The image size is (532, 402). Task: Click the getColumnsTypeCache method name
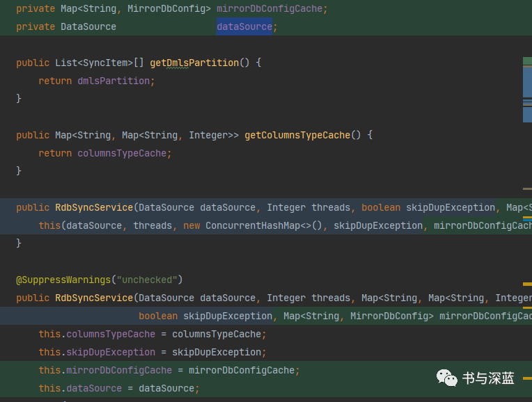(x=297, y=135)
